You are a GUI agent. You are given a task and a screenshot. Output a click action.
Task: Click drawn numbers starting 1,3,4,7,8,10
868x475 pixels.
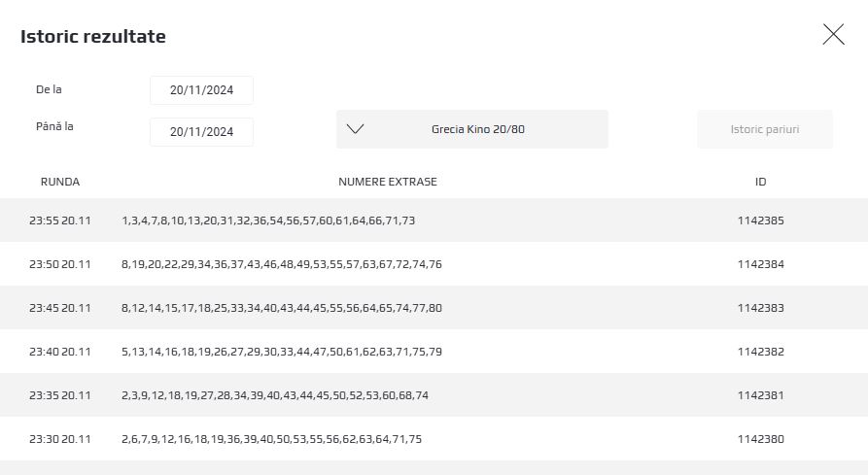click(x=268, y=221)
